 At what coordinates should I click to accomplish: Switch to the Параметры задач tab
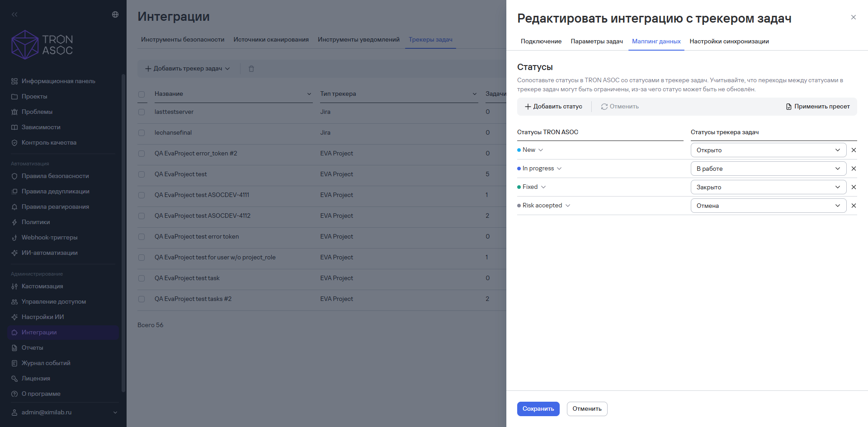click(597, 41)
